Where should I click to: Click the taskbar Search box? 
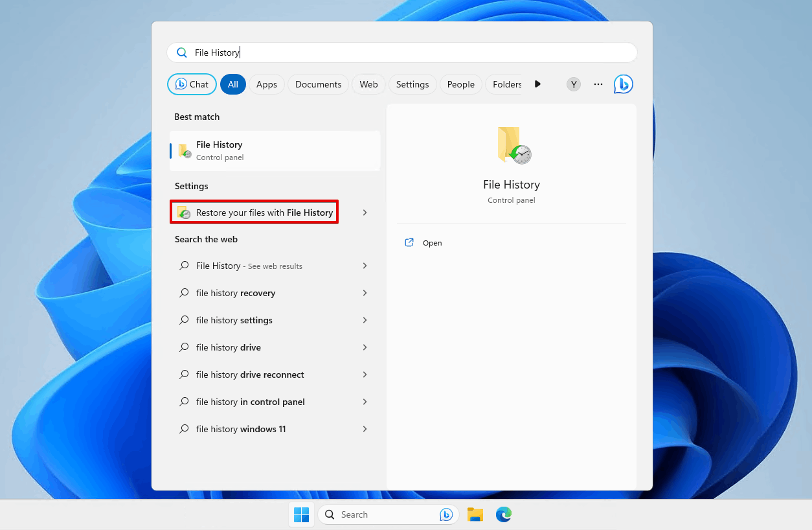(388, 514)
